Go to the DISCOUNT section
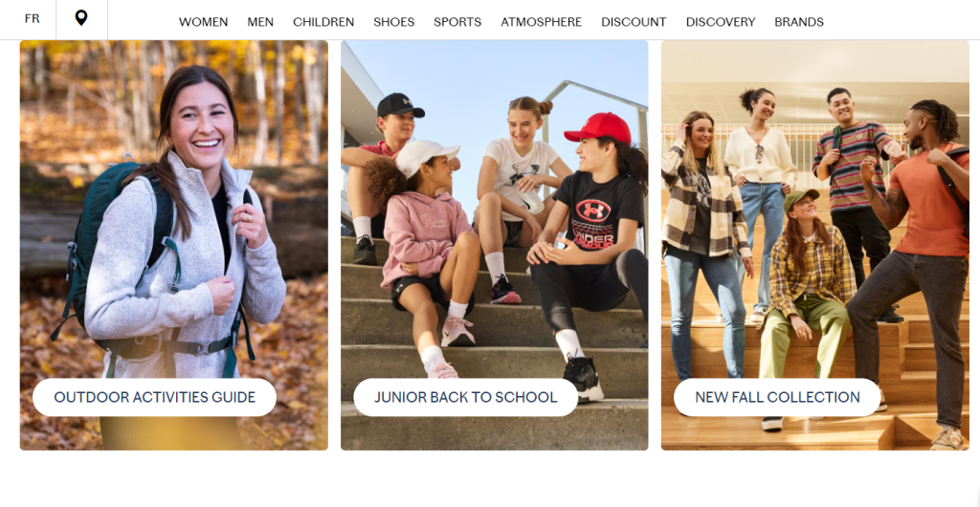This screenshot has width=980, height=507. pos(634,22)
